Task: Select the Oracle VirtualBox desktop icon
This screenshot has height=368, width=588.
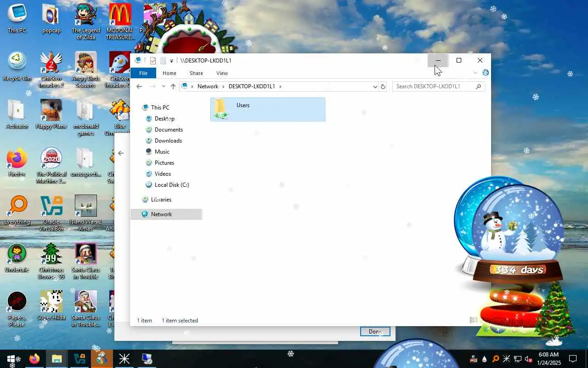Action: [x=51, y=213]
